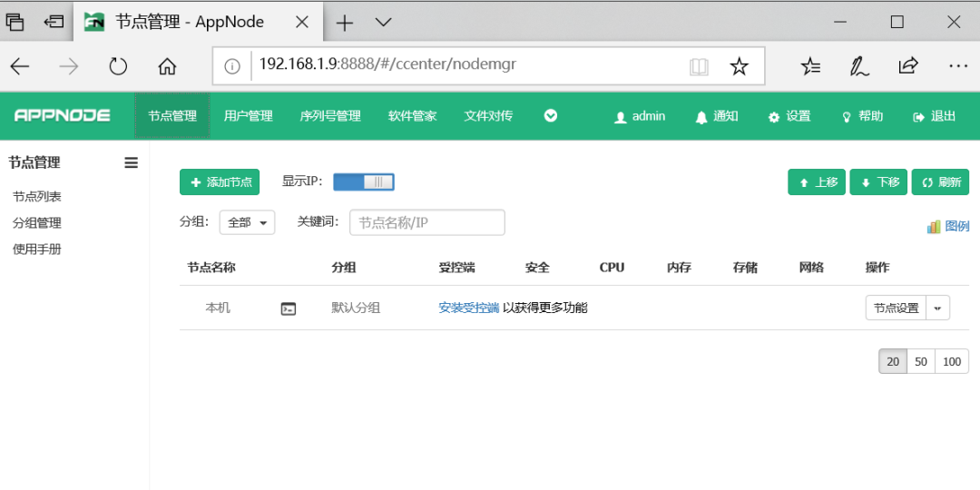
Task: Open 设置 settings
Action: click(x=789, y=116)
